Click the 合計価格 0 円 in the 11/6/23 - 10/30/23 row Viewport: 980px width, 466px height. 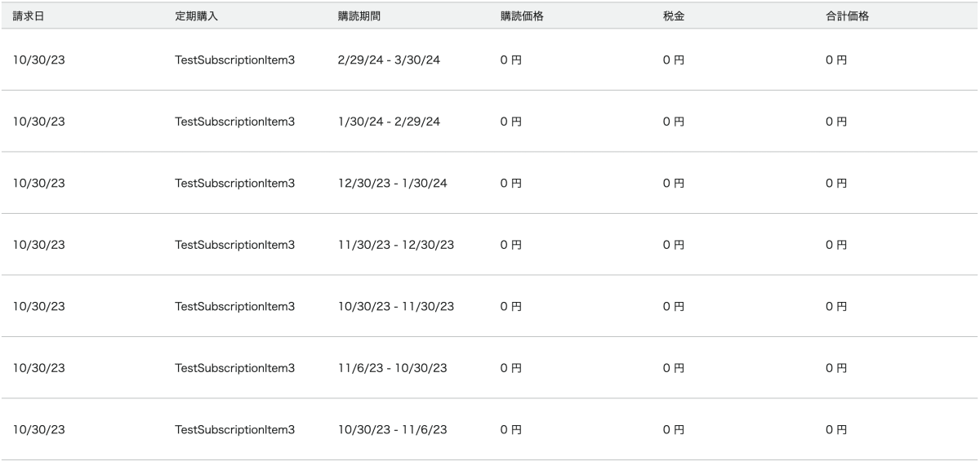[836, 368]
